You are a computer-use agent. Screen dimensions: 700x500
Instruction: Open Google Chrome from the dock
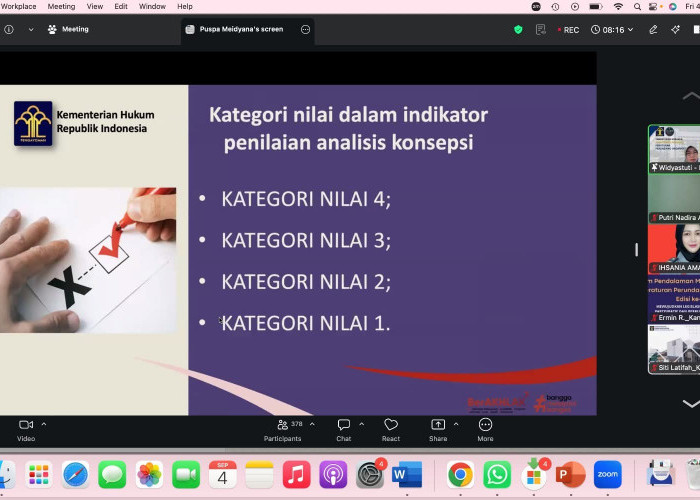(x=460, y=474)
